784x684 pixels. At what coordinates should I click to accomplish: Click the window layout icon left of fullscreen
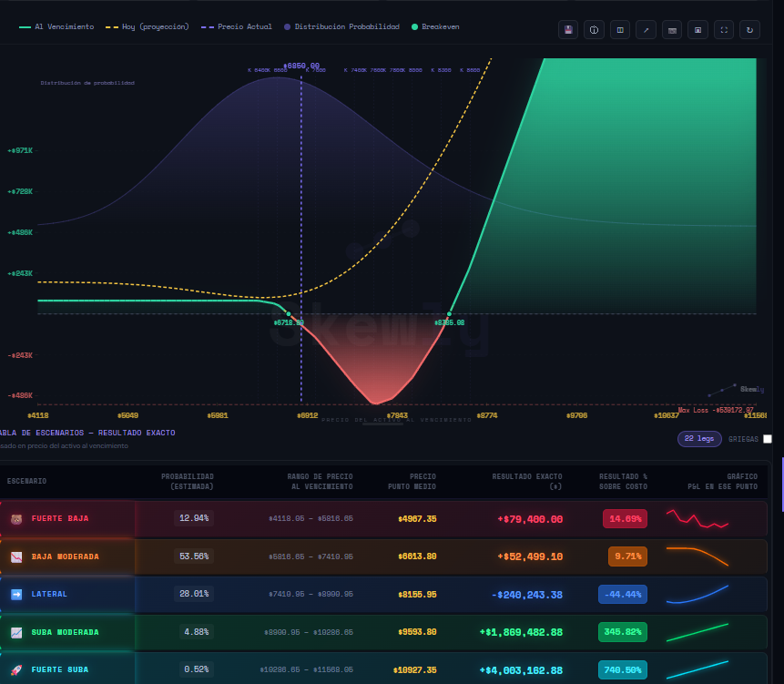[x=698, y=30]
